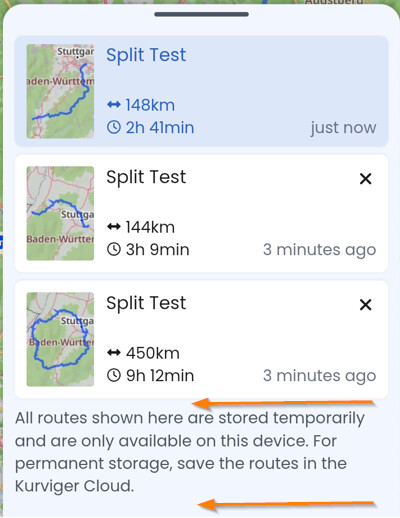Click the clock icon beside 3h 9min
Image resolution: width=400 pixels, height=518 pixels.
click(114, 249)
